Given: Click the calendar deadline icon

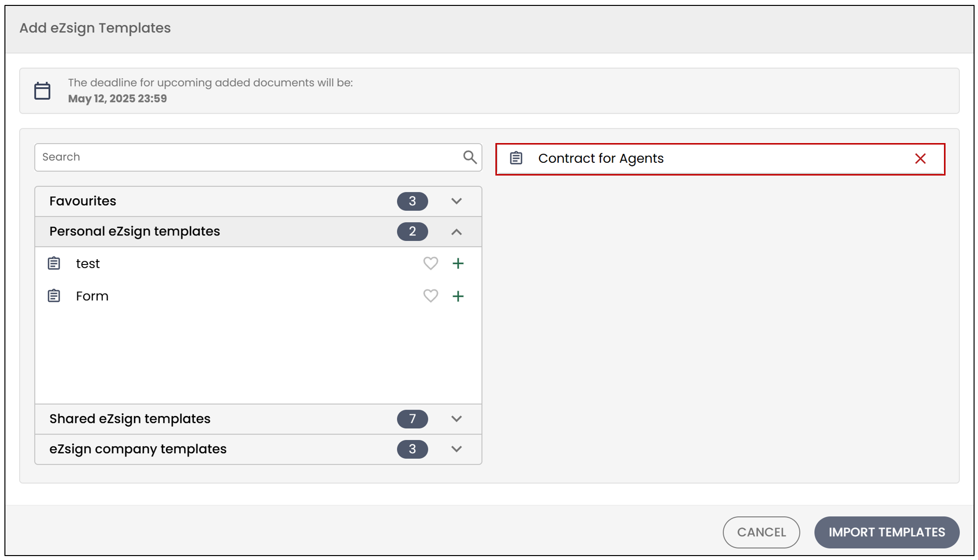Looking at the screenshot, I should (x=42, y=91).
